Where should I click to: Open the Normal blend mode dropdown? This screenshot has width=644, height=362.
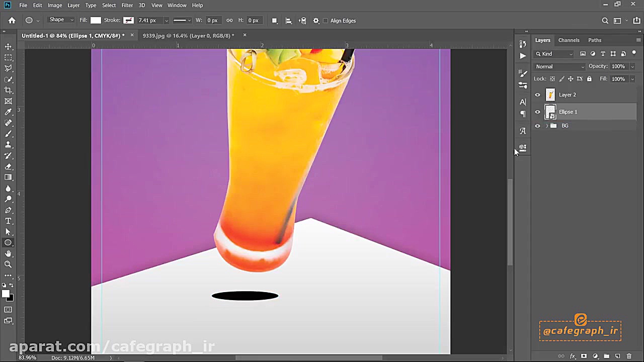[559, 66]
